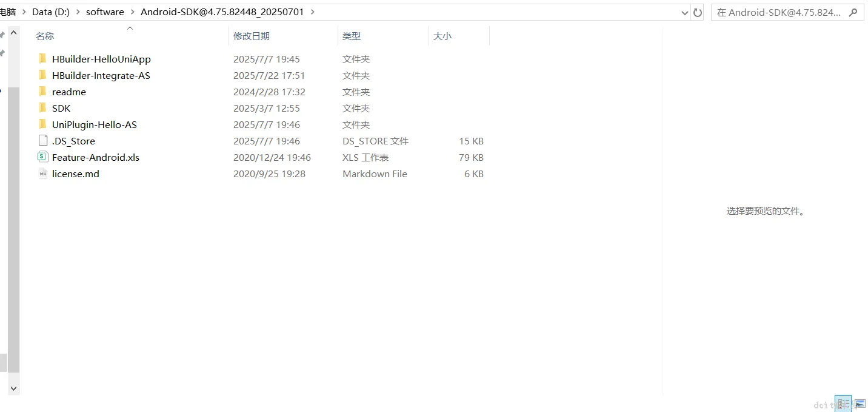Switch to details view layout icon
This screenshot has width=868, height=412.
coord(843,404)
